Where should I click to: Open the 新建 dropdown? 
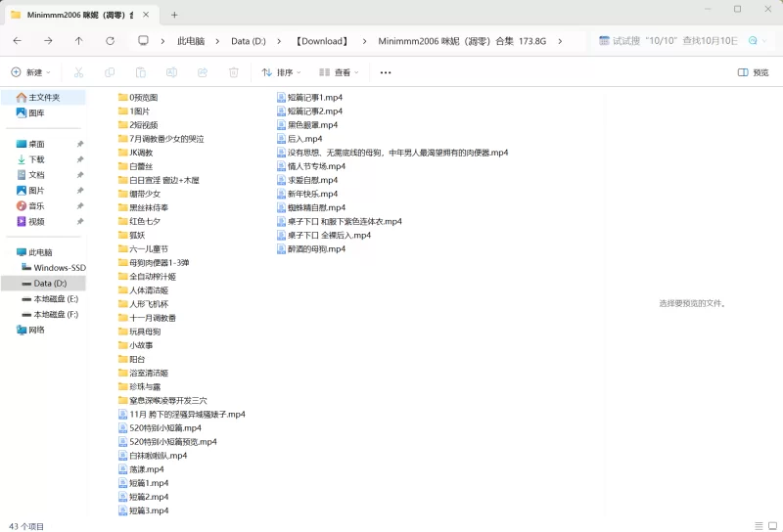[30, 72]
